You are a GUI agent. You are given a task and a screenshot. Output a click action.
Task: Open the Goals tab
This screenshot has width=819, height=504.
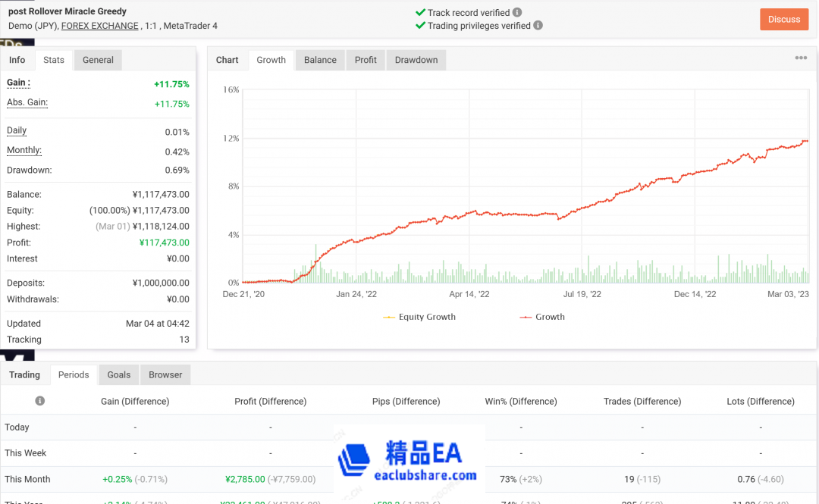pos(118,375)
